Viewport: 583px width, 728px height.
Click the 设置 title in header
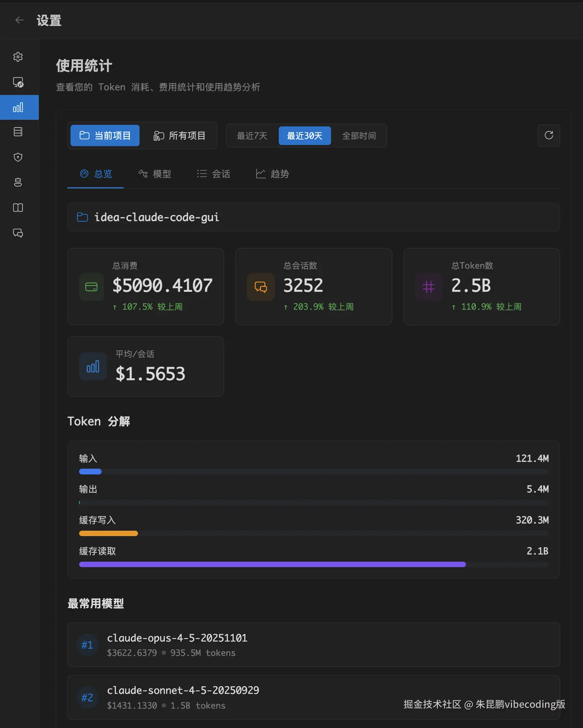click(49, 21)
